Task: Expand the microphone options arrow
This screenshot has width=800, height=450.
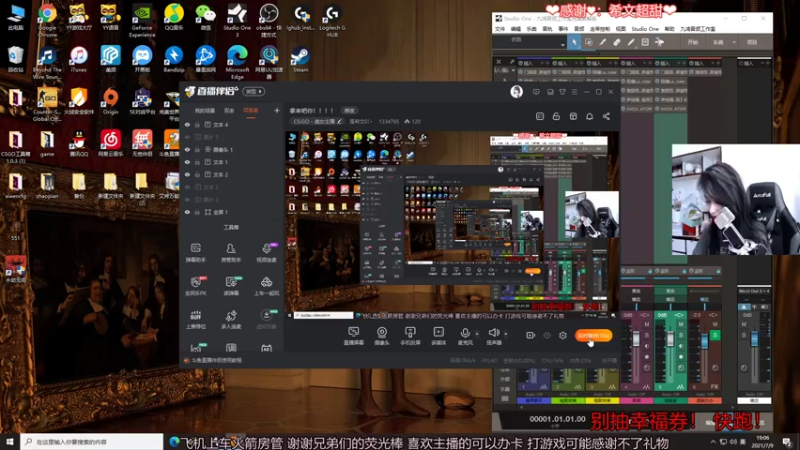Action: pyautogui.click(x=477, y=334)
